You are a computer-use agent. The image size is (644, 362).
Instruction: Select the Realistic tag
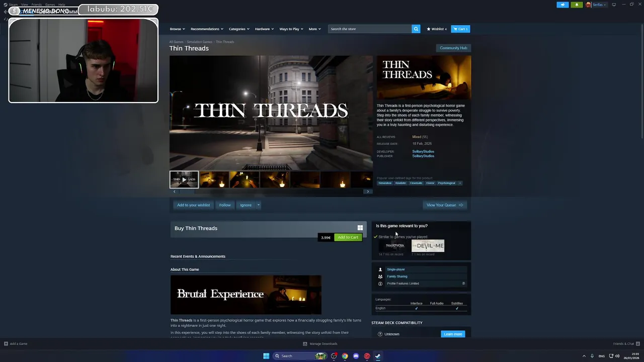(x=400, y=183)
